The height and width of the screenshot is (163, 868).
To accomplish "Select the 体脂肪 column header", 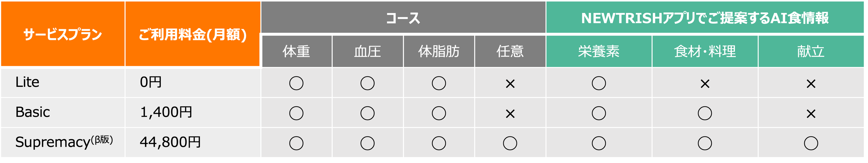I will pyautogui.click(x=439, y=52).
